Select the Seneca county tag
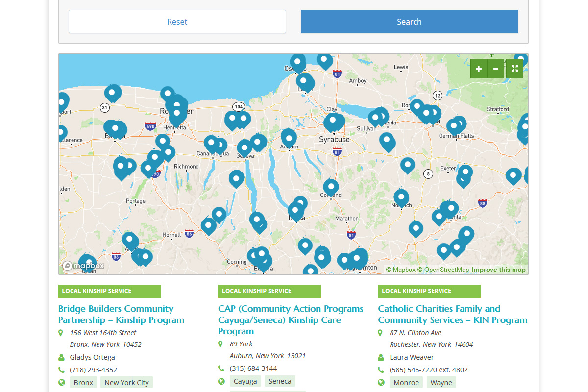Image resolution: width=588 pixels, height=392 pixels. point(280,381)
